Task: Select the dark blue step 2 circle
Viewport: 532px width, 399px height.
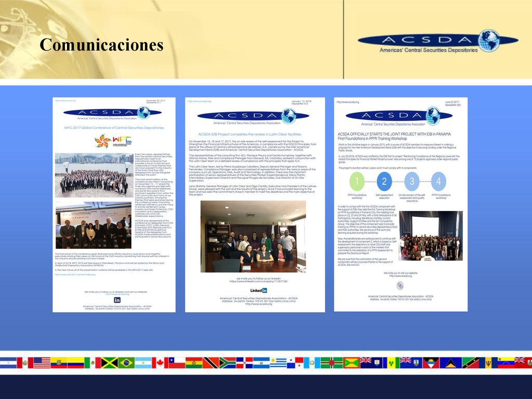Action: [384, 181]
